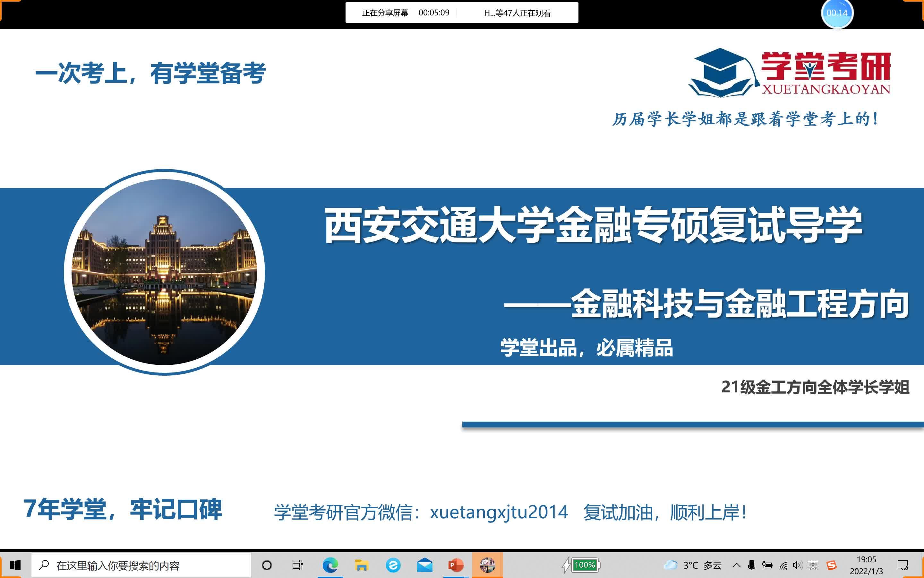
Task: Click the text 学堂出品，必属精品
Action: pyautogui.click(x=586, y=348)
